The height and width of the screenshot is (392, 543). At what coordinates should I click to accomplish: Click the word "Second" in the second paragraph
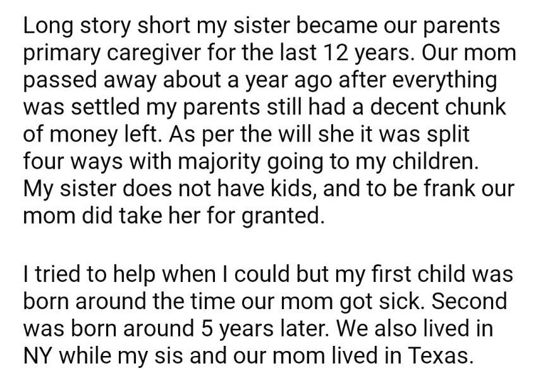pyautogui.click(x=470, y=302)
